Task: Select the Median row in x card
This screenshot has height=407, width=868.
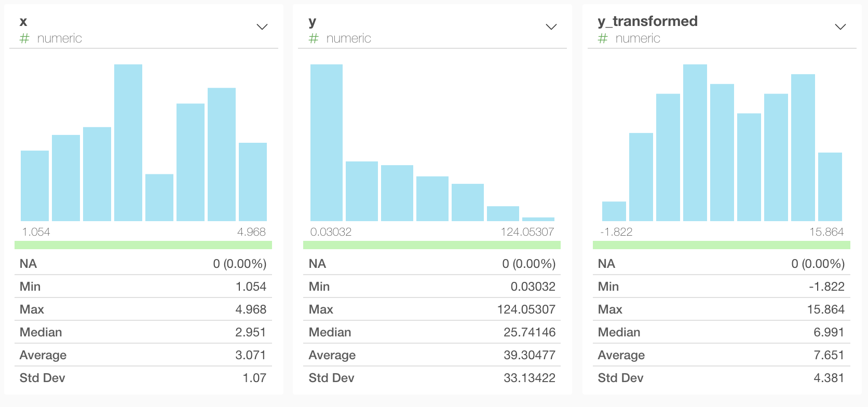Action: click(143, 332)
